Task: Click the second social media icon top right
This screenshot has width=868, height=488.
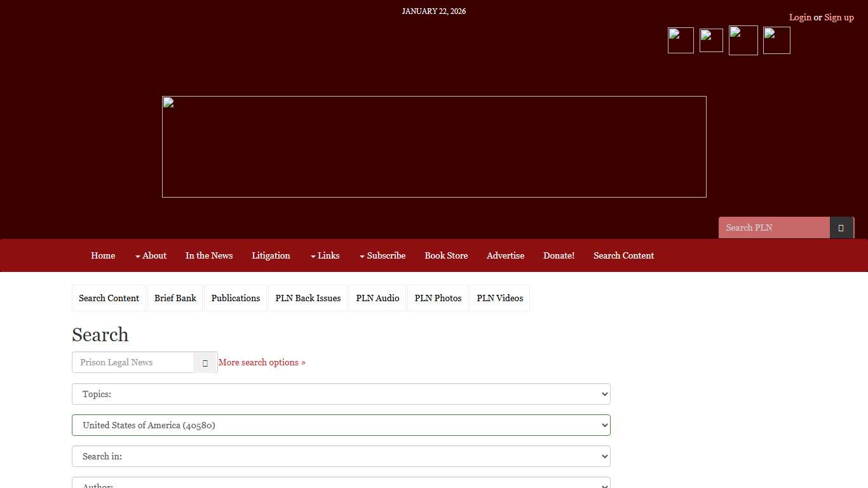Action: coord(710,39)
